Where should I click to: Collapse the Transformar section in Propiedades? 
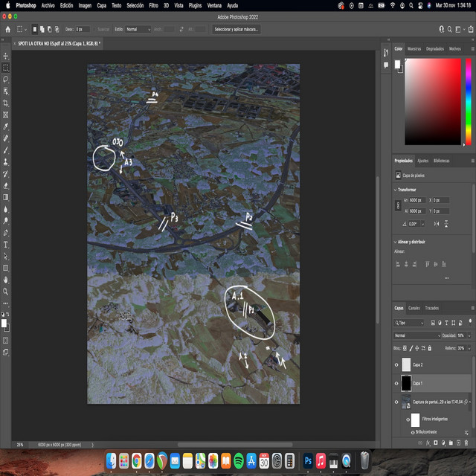tap(396, 190)
